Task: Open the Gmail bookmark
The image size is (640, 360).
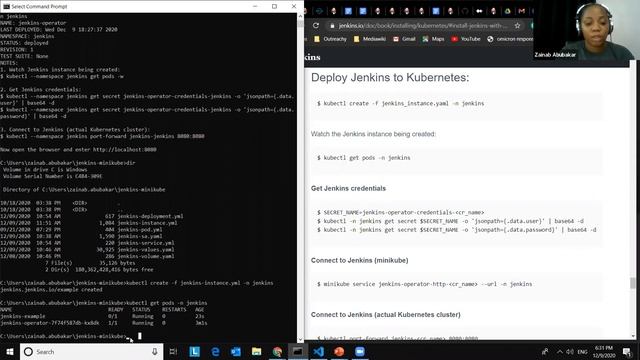Action: pos(404,39)
